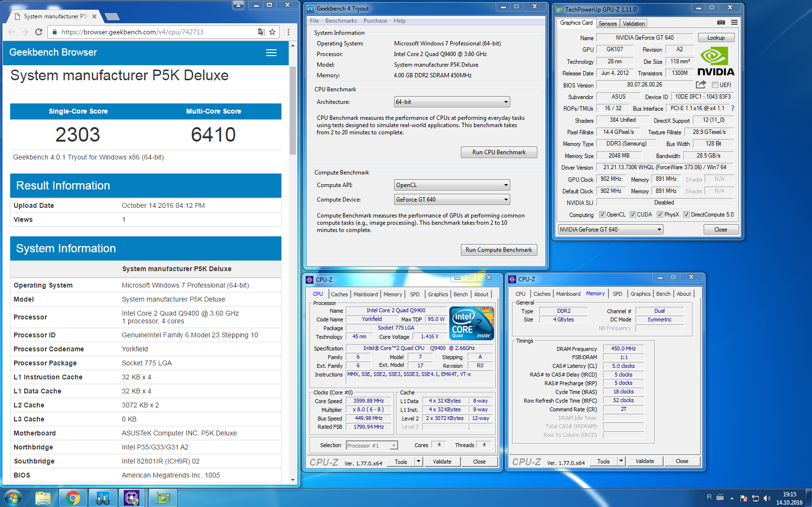The width and height of the screenshot is (812, 507).
Task: Expand the Tools arrow in the CPU-Z CPU window
Action: point(418,462)
